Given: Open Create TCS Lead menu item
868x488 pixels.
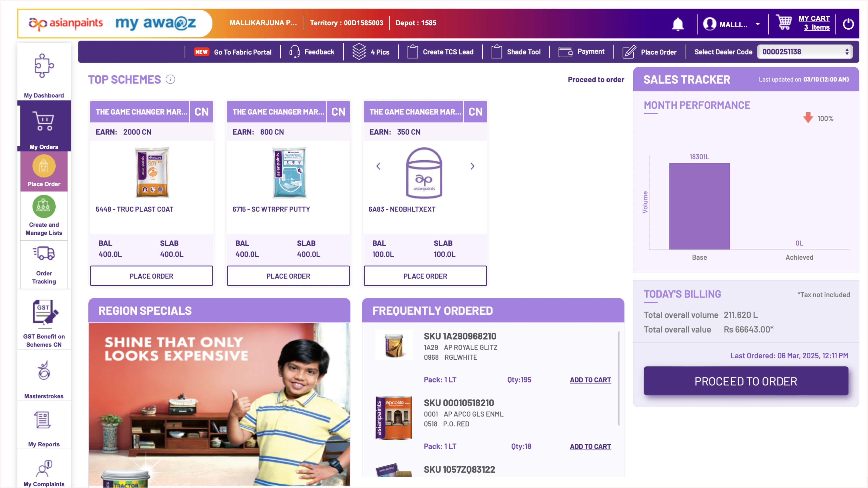Looking at the screenshot, I should point(448,52).
